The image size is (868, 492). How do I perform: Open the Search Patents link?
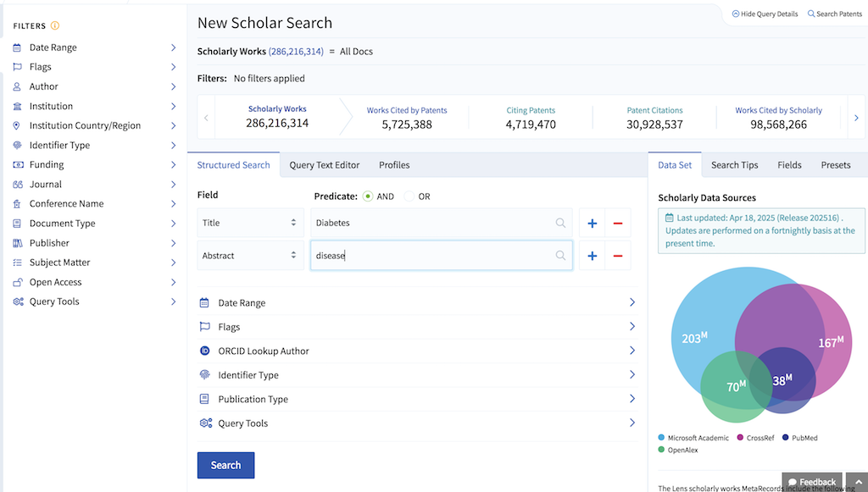[834, 14]
